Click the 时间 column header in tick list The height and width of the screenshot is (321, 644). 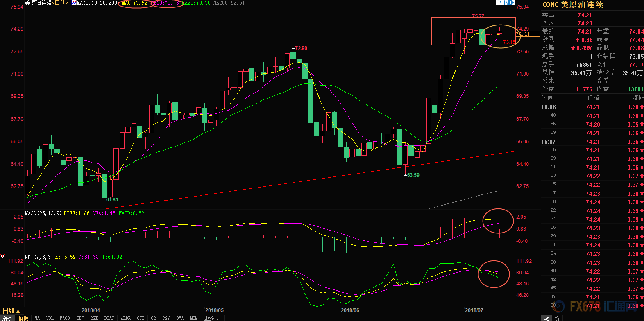pyautogui.click(x=547, y=97)
